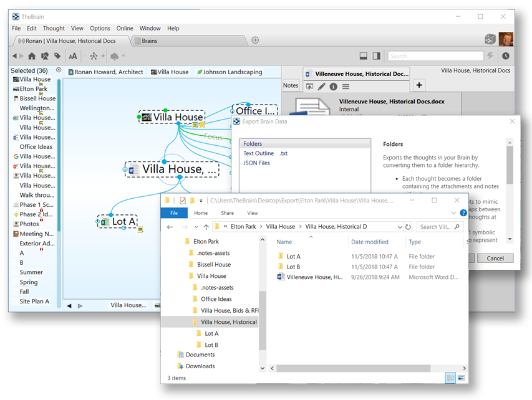Go back using TheBrain toolbar back arrow
The width and height of the screenshot is (532, 400).
coord(14,56)
